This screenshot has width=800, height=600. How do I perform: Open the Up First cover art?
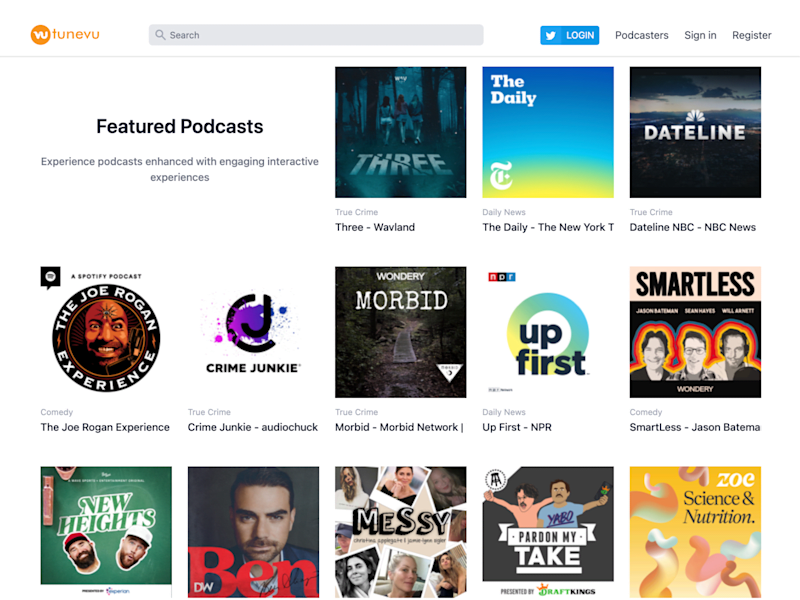pyautogui.click(x=548, y=332)
